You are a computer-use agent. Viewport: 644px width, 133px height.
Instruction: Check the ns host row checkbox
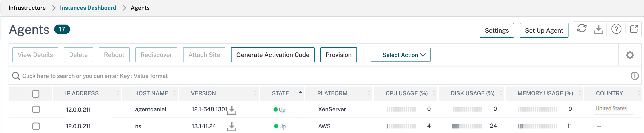pos(36,126)
